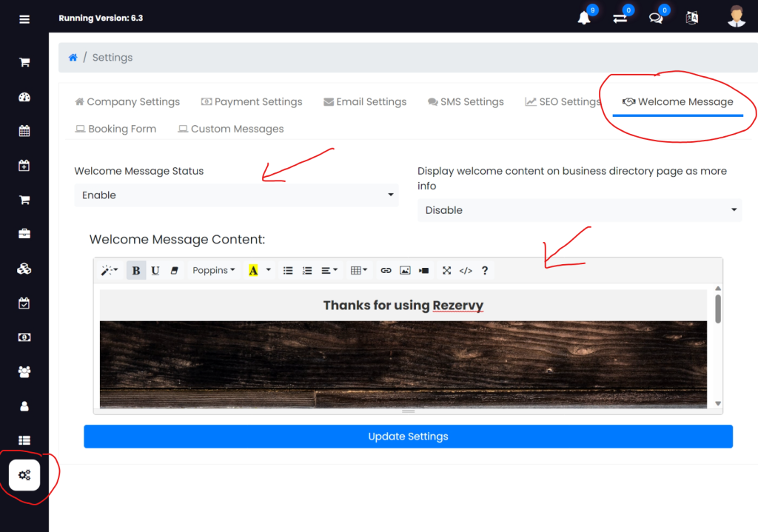Click the editor resize handle bar
Screen dimensions: 758x532
[408, 411]
